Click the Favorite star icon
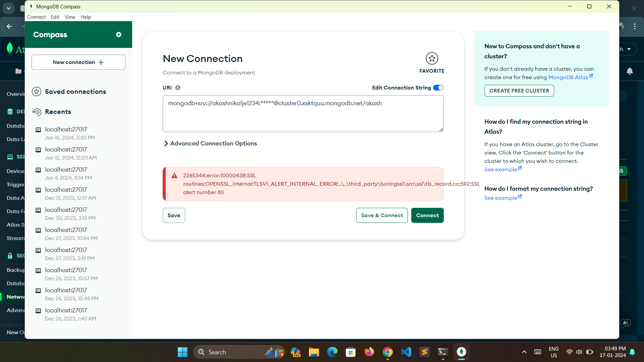The width and height of the screenshot is (644, 362). (432, 58)
